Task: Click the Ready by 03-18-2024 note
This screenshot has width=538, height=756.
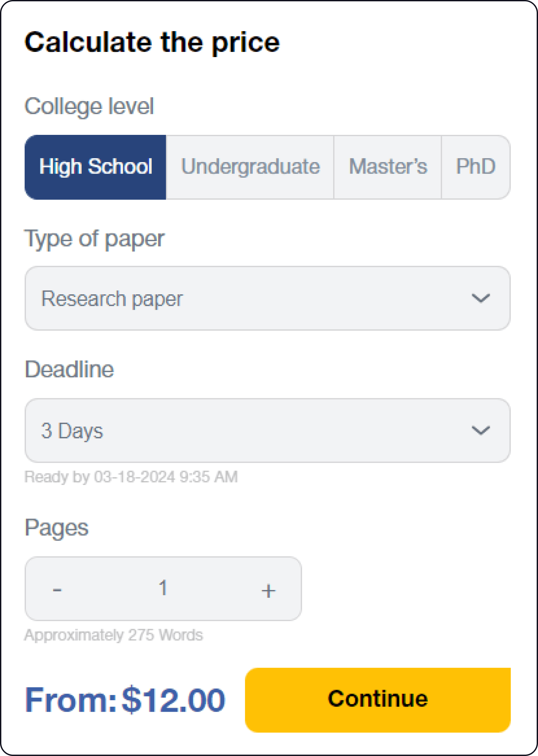Action: coord(131,477)
